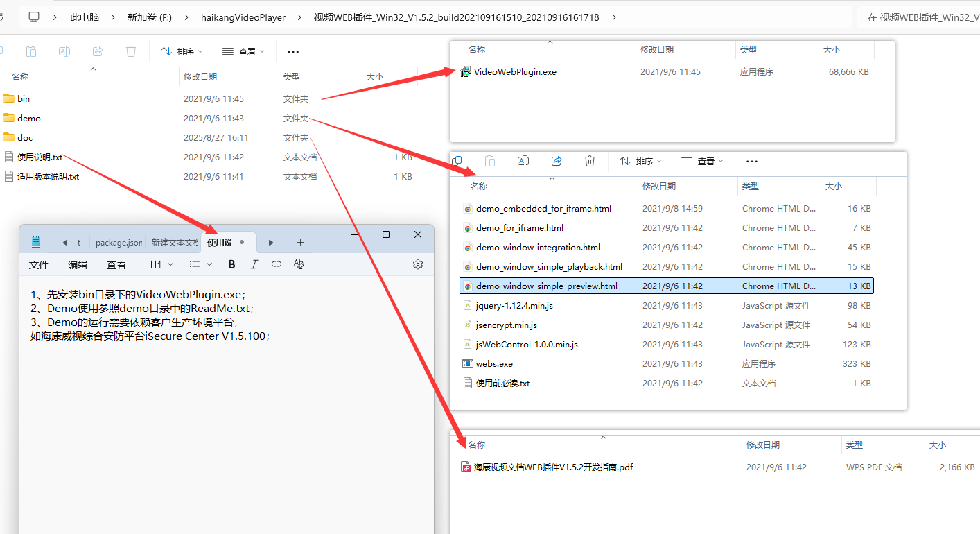Sort by 类型 column in the demo folder panel
This screenshot has height=534, width=980.
click(x=751, y=186)
